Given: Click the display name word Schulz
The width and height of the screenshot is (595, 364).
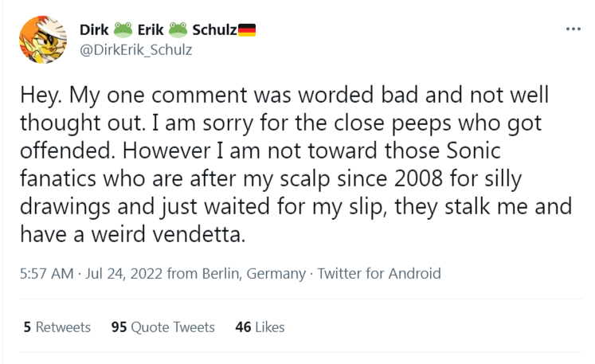Looking at the screenshot, I should 214,29.
